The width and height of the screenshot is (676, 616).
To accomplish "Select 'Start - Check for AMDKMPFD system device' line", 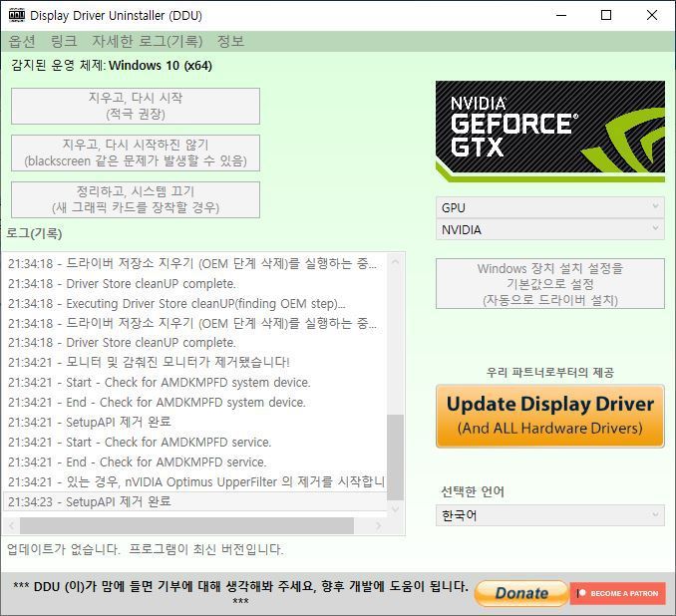I will click(194, 382).
